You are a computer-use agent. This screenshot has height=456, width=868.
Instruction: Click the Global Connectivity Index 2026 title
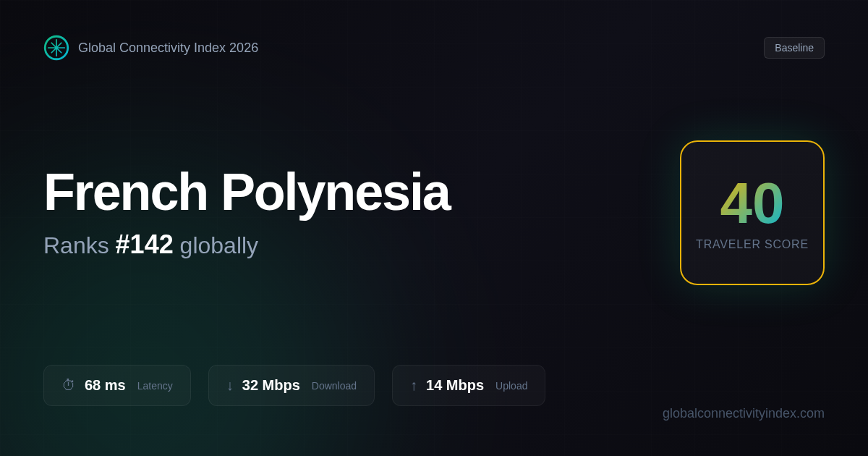tap(168, 48)
